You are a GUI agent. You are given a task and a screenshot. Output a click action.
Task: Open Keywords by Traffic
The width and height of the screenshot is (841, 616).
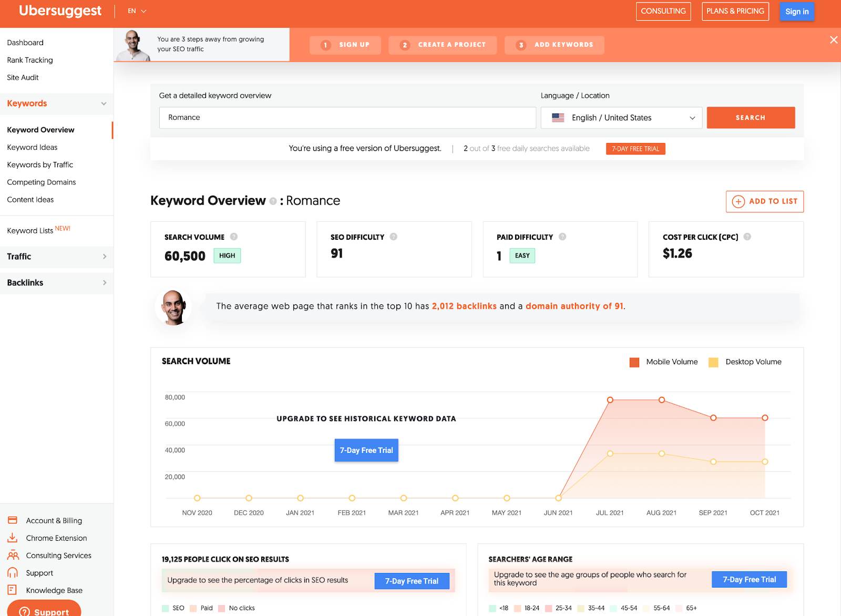40,165
